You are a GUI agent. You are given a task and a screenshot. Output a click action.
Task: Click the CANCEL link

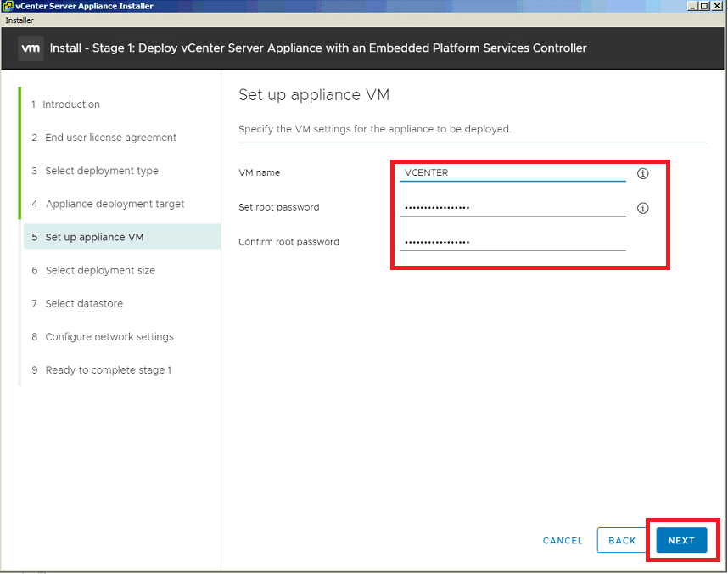click(563, 541)
